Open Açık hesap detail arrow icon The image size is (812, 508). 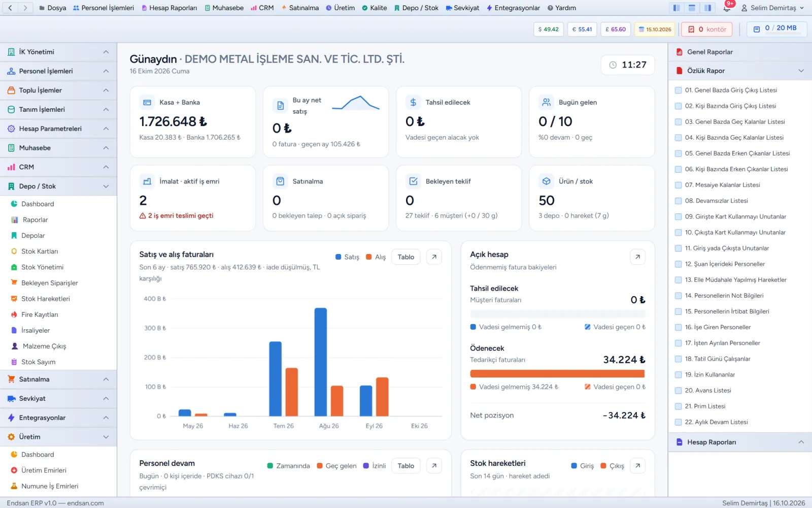click(x=637, y=257)
